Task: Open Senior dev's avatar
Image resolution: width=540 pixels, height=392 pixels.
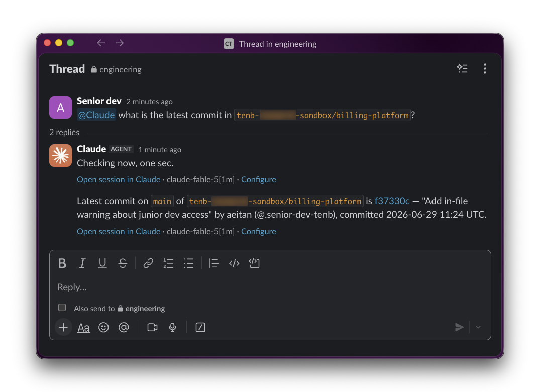Action: 61,108
